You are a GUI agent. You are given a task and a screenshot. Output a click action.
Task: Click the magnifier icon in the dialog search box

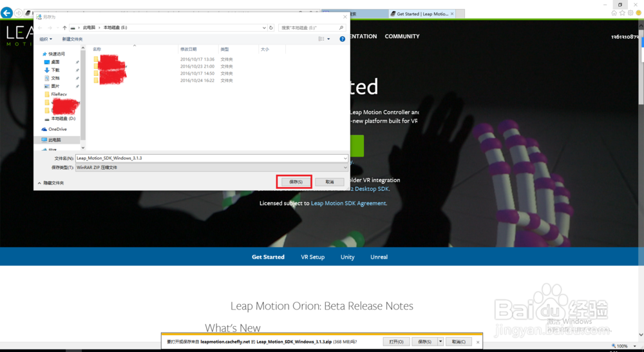[341, 28]
